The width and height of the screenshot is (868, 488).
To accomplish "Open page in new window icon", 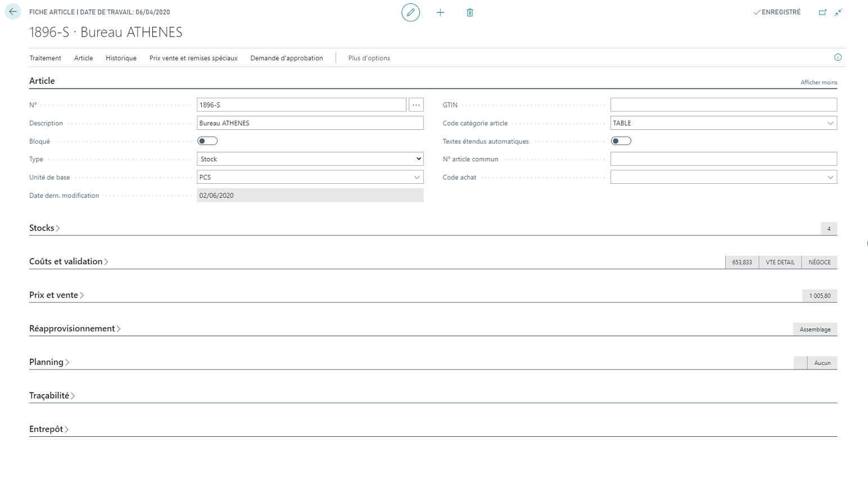I will coord(822,12).
